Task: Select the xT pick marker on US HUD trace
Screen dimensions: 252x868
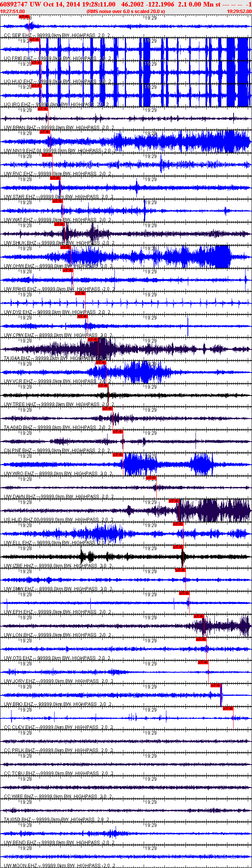Action: [x=174, y=501]
